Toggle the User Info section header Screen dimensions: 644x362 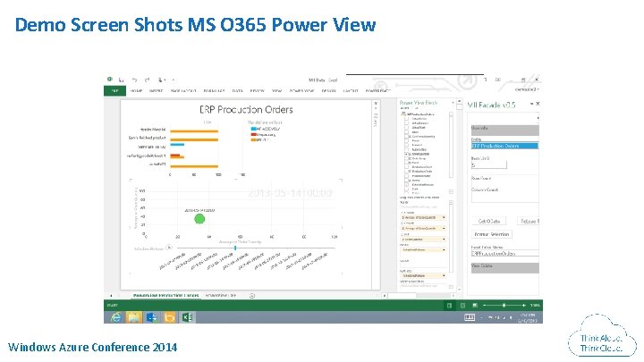tap(504, 130)
